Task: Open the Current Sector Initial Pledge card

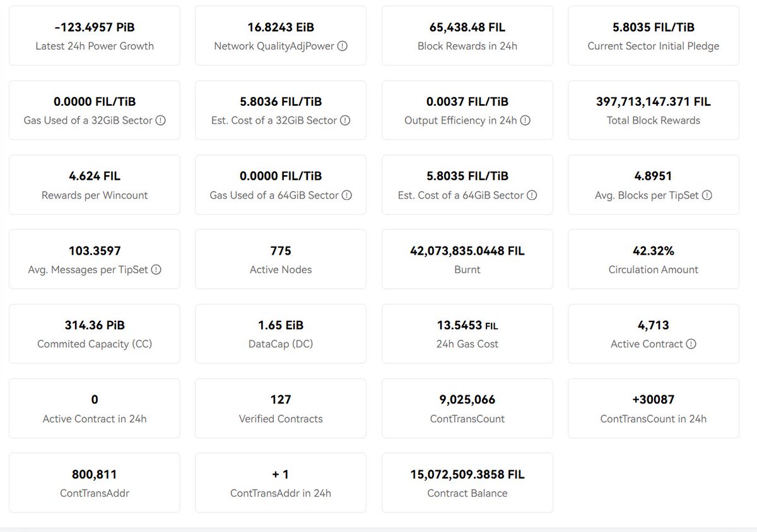Action: tap(654, 36)
